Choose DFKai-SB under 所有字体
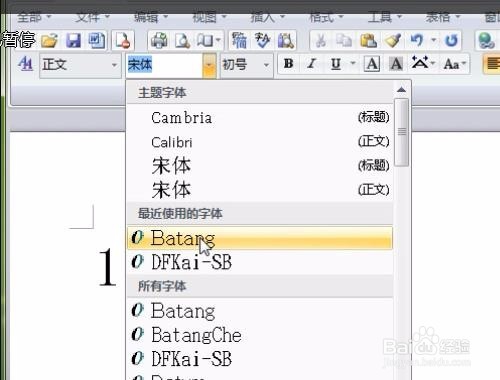Viewport: 500px width, 380px height. pos(260,359)
